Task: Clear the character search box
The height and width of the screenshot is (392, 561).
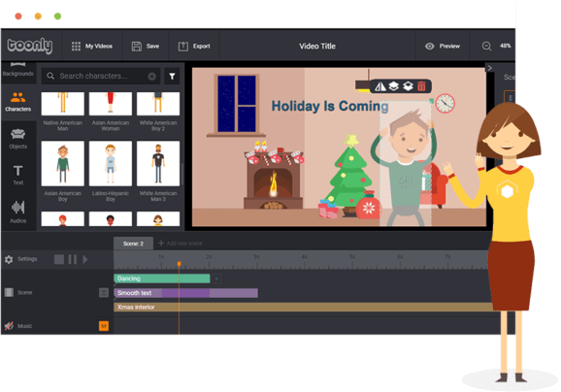Action: pyautogui.click(x=151, y=77)
